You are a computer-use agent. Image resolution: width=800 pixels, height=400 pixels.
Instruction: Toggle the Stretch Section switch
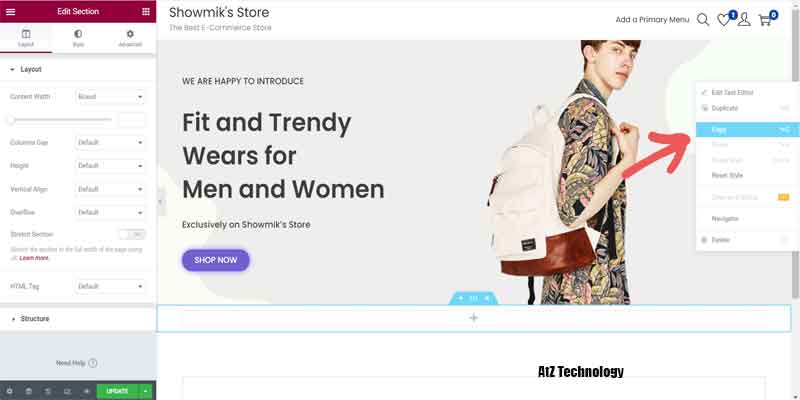tap(132, 234)
